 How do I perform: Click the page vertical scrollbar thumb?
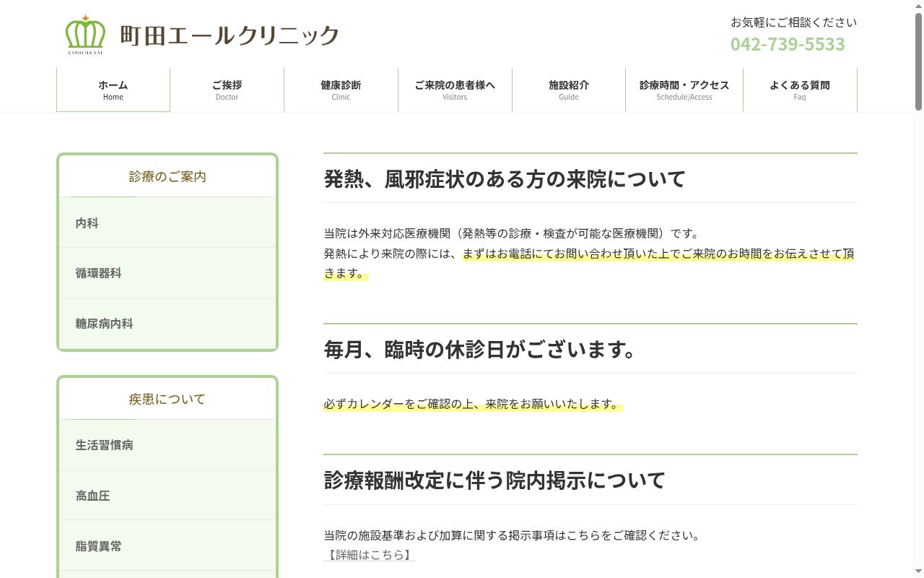point(918,61)
